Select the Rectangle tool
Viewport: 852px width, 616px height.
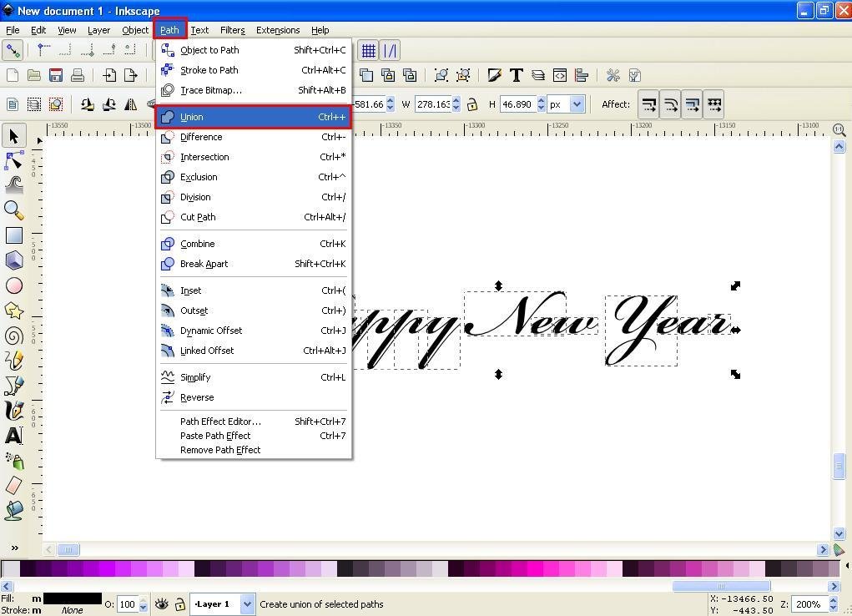point(13,235)
